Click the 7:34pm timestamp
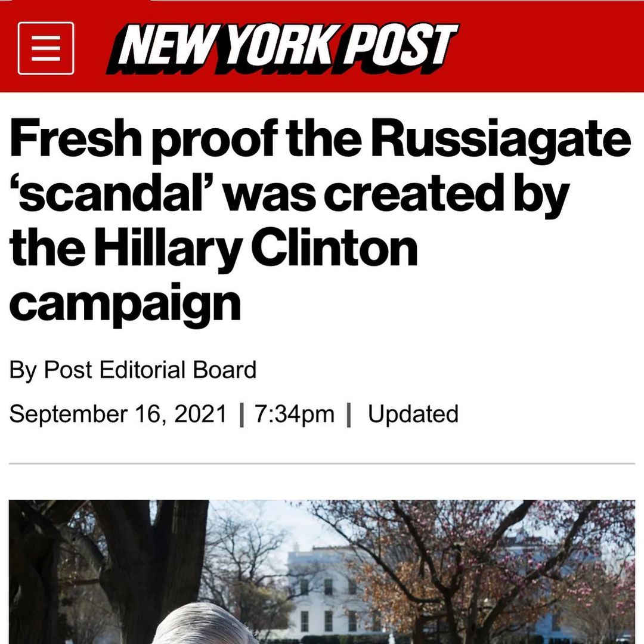 [x=295, y=414]
